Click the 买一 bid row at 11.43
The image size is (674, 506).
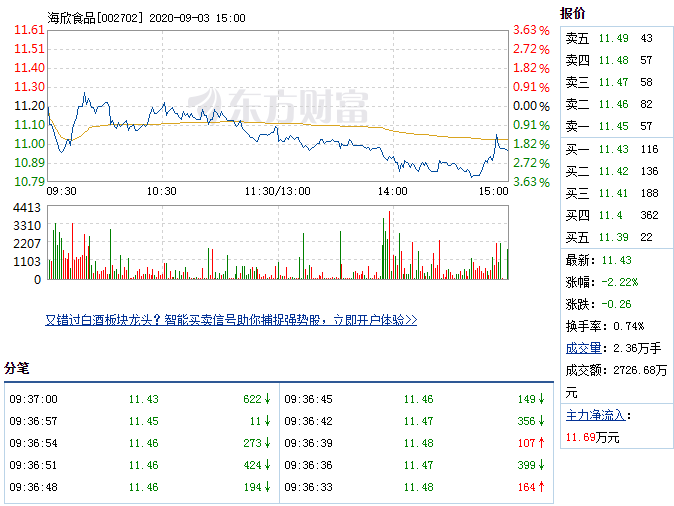pyautogui.click(x=610, y=148)
